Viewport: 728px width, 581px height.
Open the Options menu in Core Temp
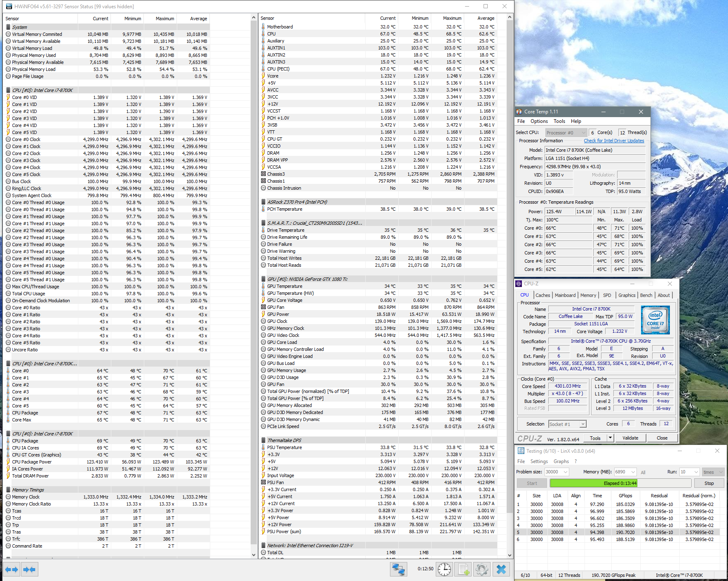[x=539, y=121]
